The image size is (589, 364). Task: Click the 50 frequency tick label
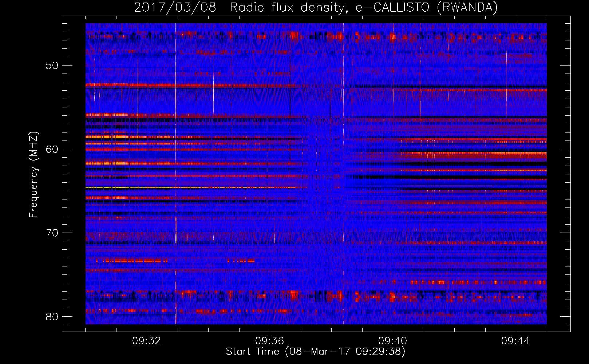(x=52, y=66)
